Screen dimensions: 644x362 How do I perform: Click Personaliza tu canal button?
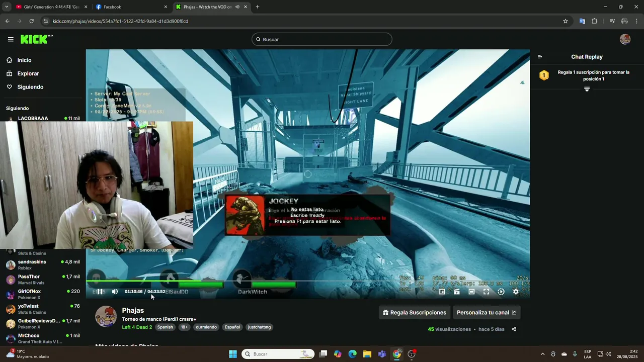(x=487, y=312)
